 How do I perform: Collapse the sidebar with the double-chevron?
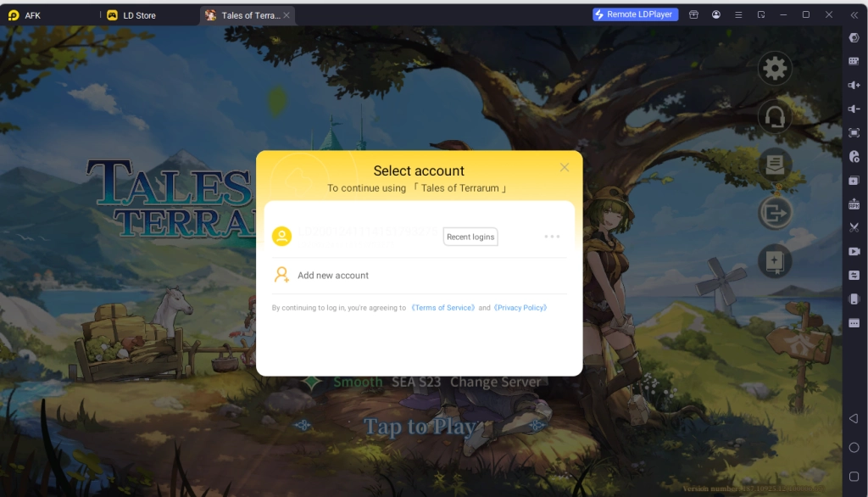point(854,14)
